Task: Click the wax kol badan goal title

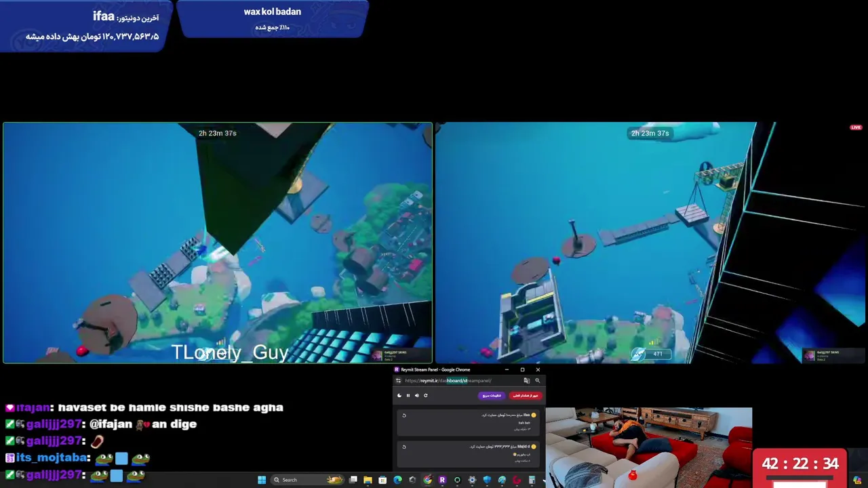Action: 273,12
